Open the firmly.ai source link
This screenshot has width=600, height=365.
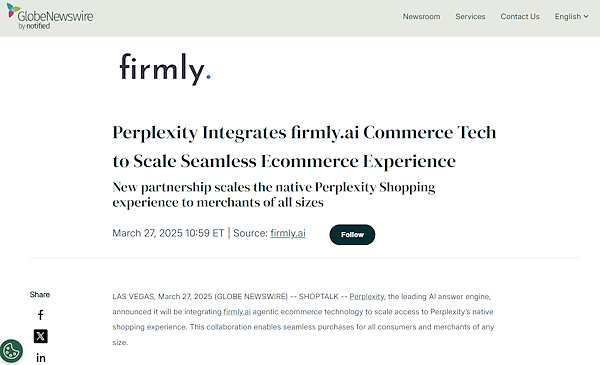[x=288, y=233]
